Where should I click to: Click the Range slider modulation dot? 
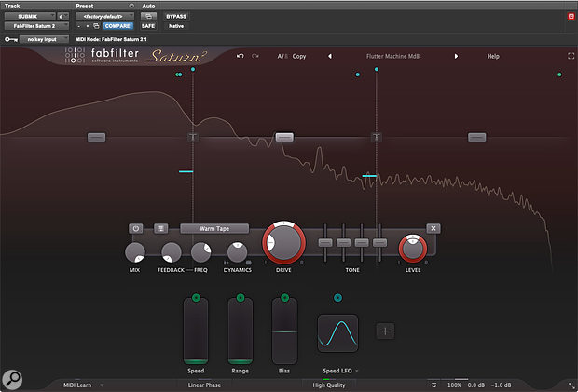[241, 298]
